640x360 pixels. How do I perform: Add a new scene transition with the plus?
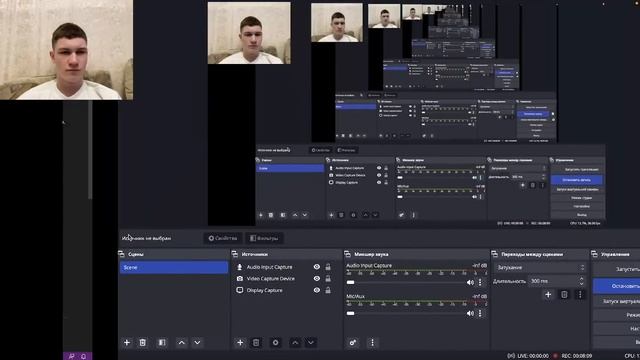548,294
